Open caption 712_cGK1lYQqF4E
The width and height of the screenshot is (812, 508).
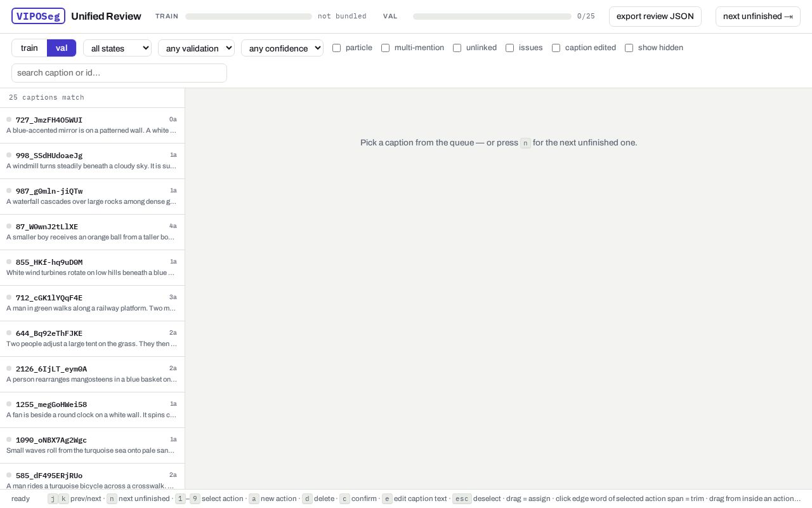[92, 303]
